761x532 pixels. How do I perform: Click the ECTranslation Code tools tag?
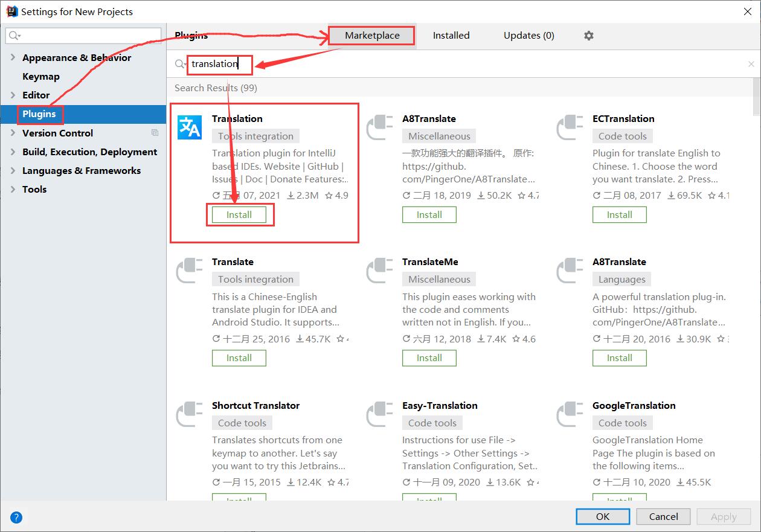(623, 136)
